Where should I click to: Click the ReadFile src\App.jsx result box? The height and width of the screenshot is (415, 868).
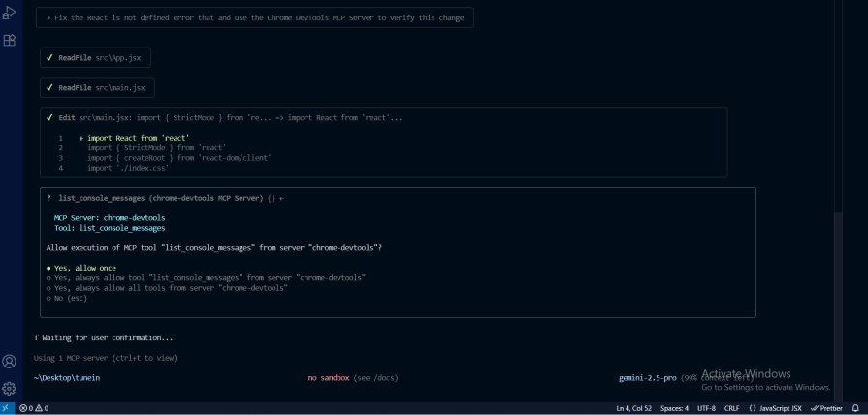[x=95, y=58]
